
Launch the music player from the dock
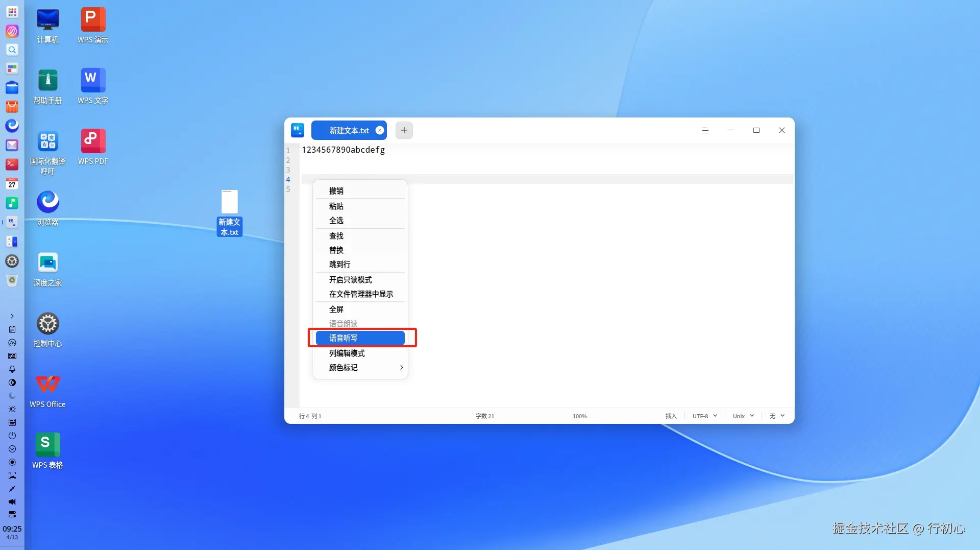[12, 203]
